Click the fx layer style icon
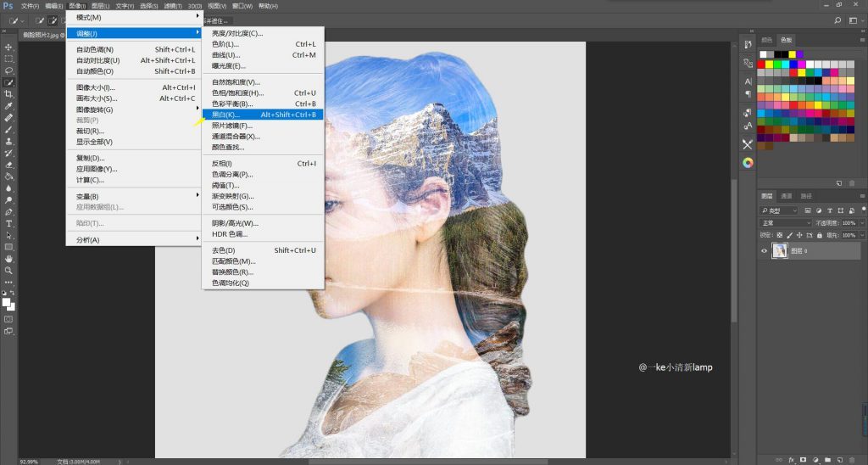 (790, 459)
